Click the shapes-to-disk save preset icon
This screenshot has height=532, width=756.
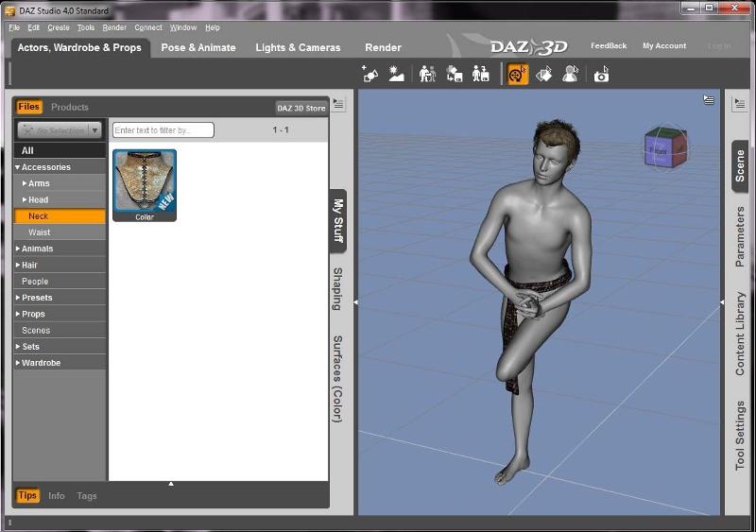455,75
